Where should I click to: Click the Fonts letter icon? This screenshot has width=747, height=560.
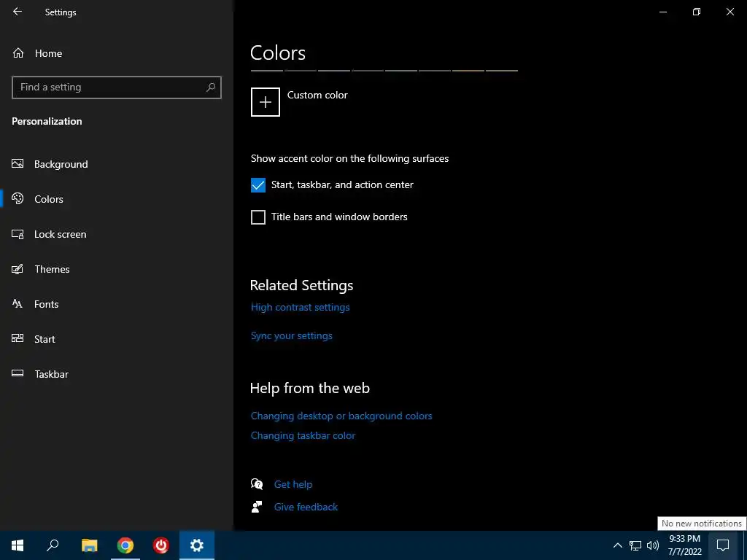pyautogui.click(x=18, y=304)
